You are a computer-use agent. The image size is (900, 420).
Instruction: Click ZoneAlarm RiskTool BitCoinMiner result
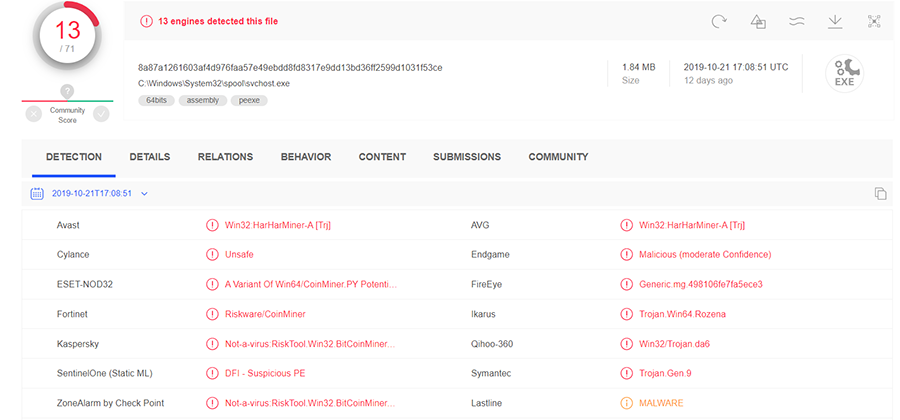tap(310, 403)
